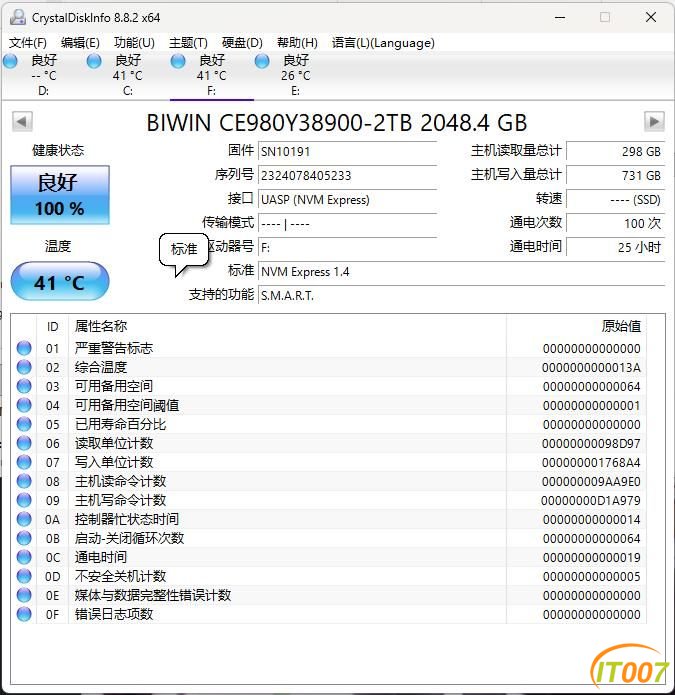Select the 错误日志项数 attribute name
This screenshot has width=675, height=695.
[x=114, y=614]
